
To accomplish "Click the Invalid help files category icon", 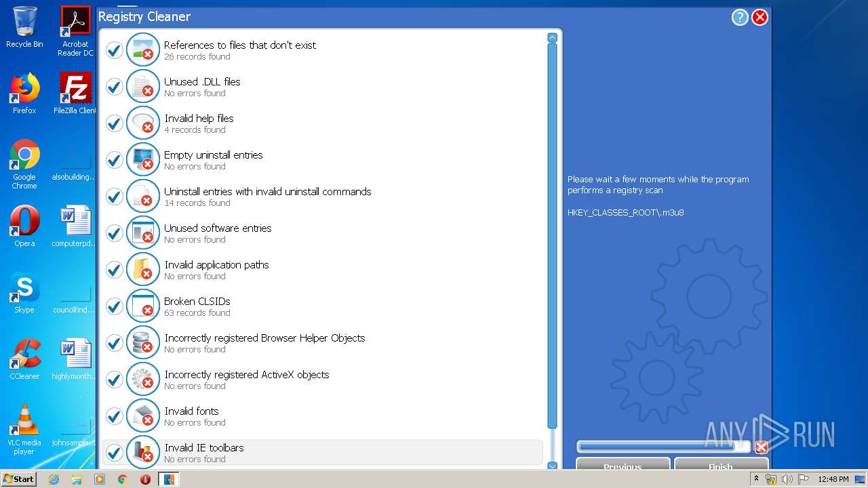I will [x=143, y=123].
